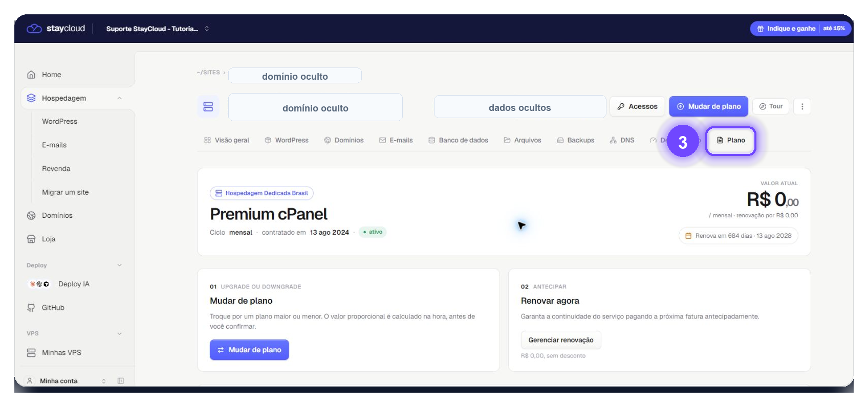Click the Hospedagem layers icon

(x=31, y=98)
